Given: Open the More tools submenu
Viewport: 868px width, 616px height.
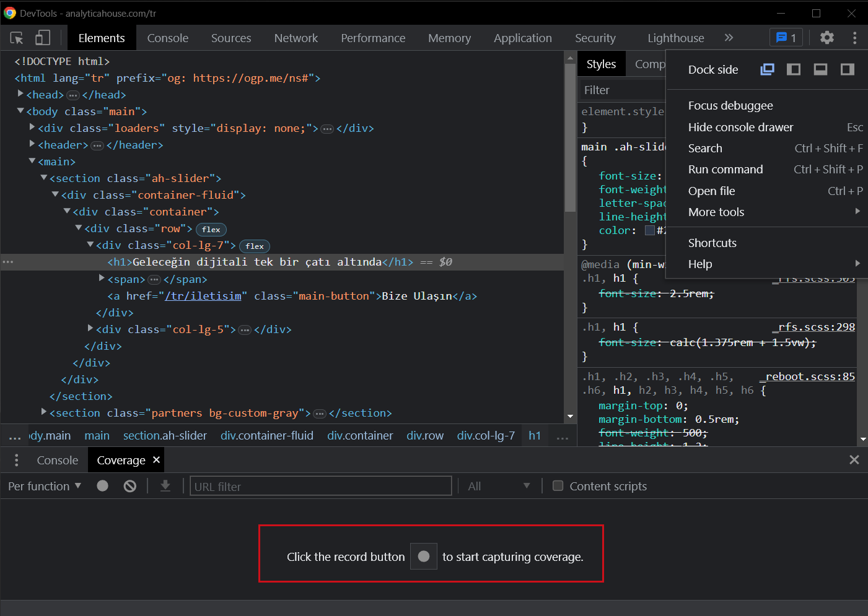Looking at the screenshot, I should pos(767,212).
